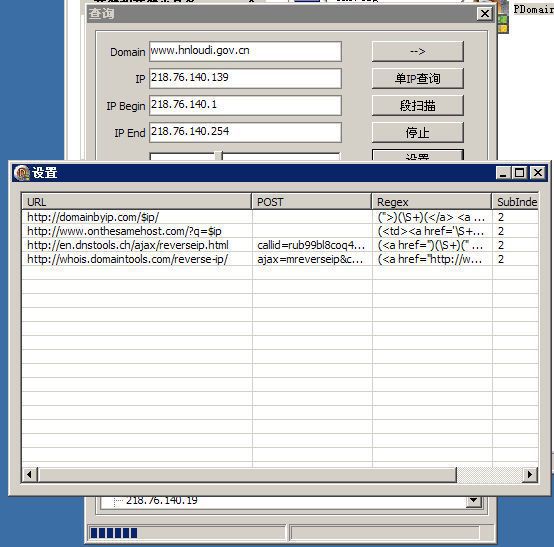Viewport: 554px width, 547px height.
Task: Click the 单IP查询 button
Action: (x=418, y=78)
